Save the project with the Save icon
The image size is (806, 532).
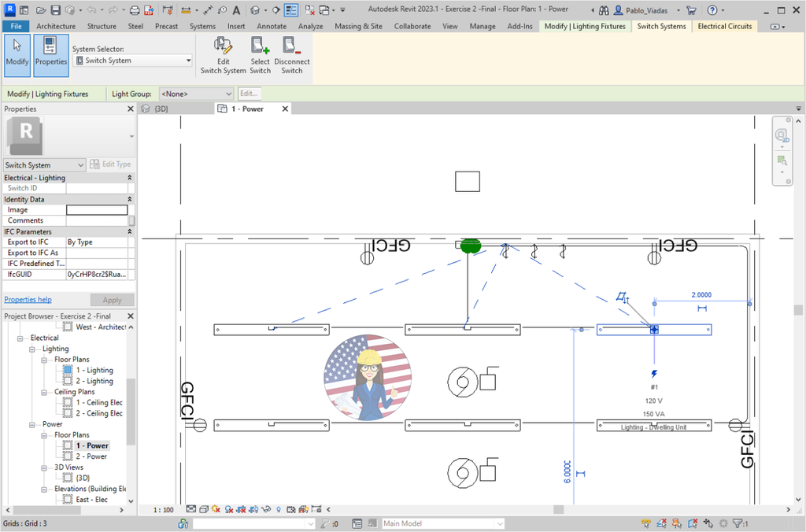(x=56, y=9)
